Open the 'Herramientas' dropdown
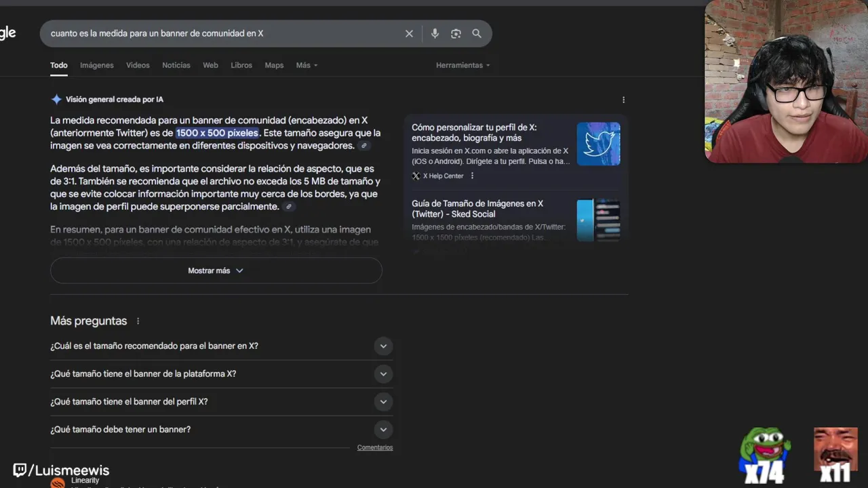 click(x=462, y=65)
